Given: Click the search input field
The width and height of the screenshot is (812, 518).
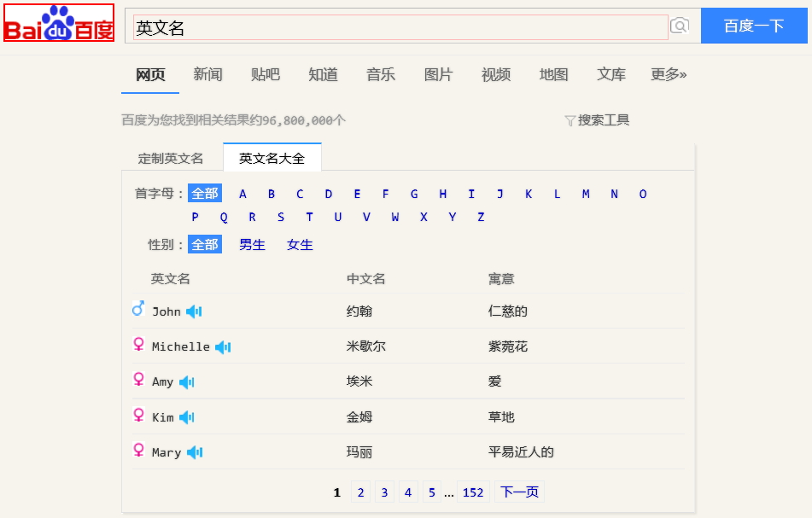Looking at the screenshot, I should coord(400,27).
